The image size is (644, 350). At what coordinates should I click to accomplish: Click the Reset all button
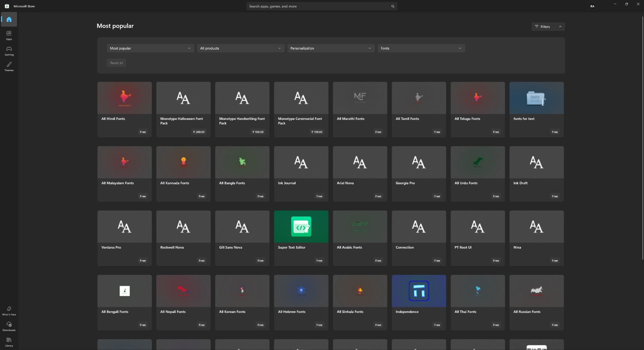[116, 63]
